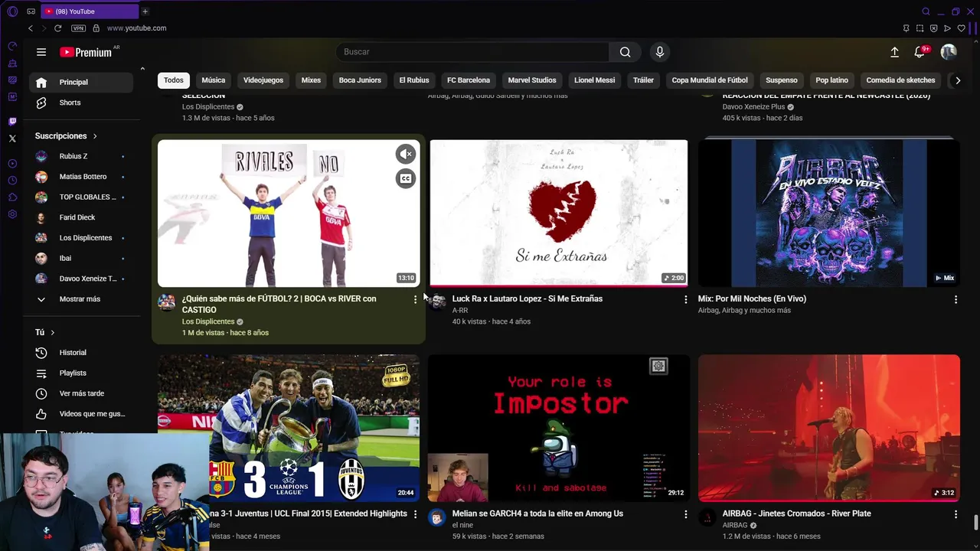The image size is (980, 551).
Task: Open options menu for Mix: Por Mil Noches
Action: tap(955, 299)
